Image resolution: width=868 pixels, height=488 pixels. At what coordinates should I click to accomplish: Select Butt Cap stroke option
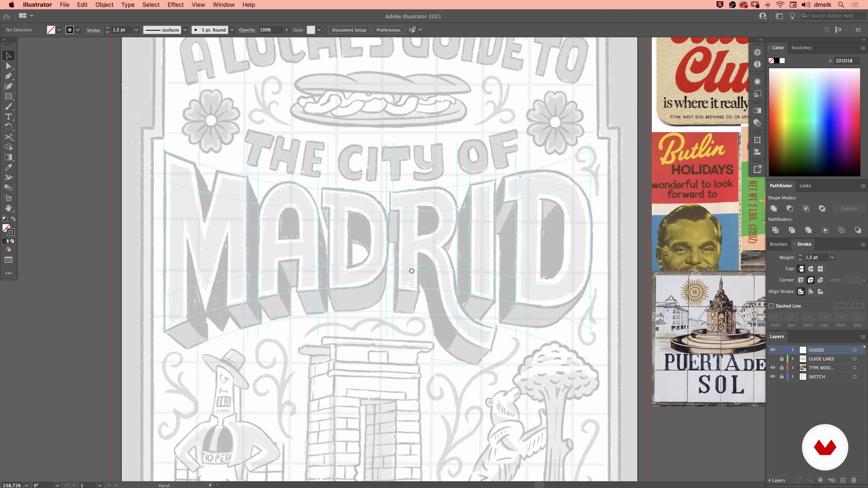(x=801, y=269)
